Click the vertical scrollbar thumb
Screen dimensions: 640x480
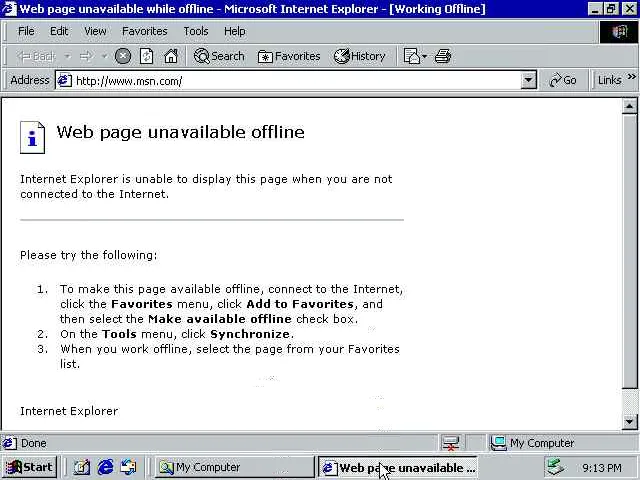(x=629, y=251)
